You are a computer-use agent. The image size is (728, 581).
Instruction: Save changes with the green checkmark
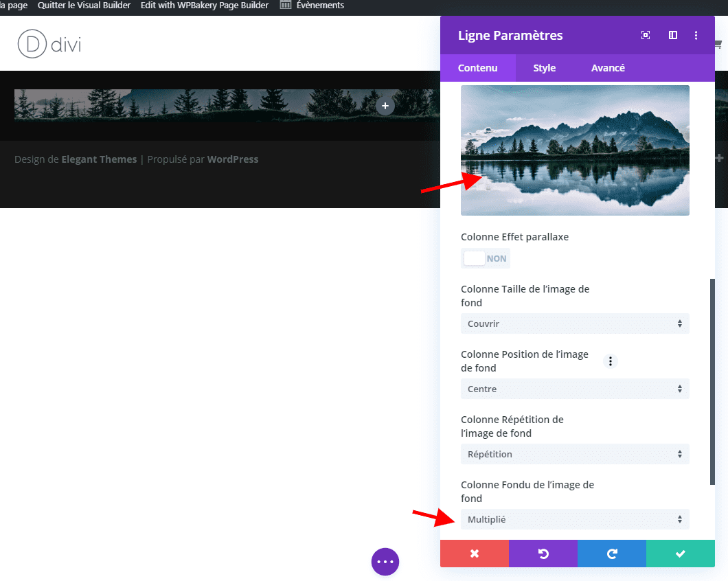pyautogui.click(x=681, y=553)
